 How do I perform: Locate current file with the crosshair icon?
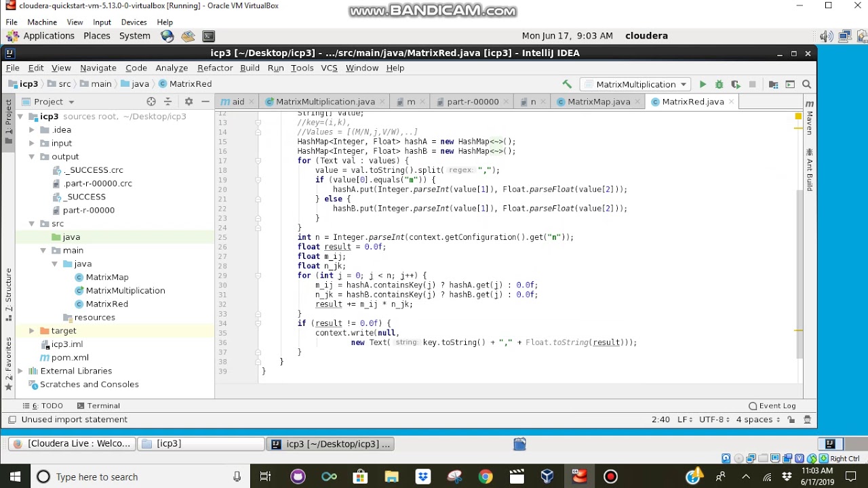tap(151, 102)
